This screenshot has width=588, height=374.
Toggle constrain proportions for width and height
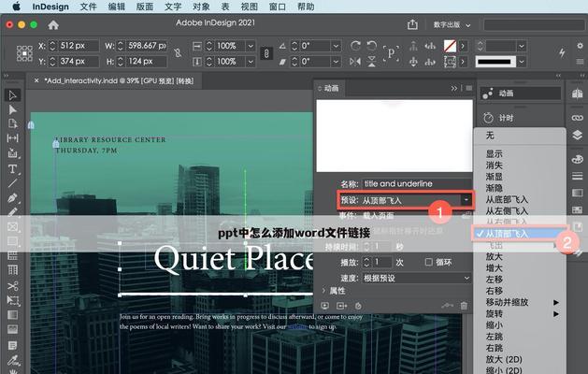click(x=178, y=53)
